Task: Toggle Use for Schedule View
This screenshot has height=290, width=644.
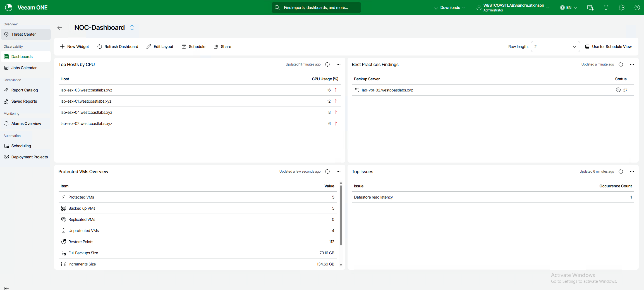Action: coord(609,47)
